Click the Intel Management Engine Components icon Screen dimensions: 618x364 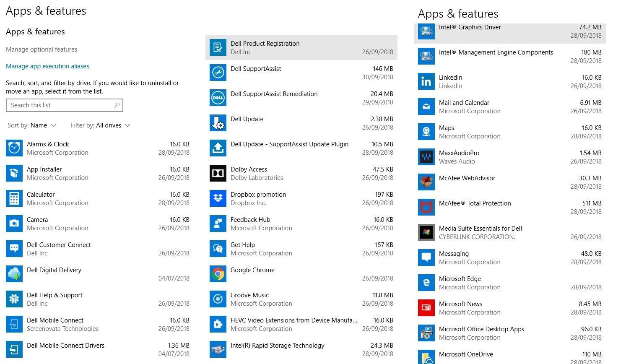coord(426,56)
